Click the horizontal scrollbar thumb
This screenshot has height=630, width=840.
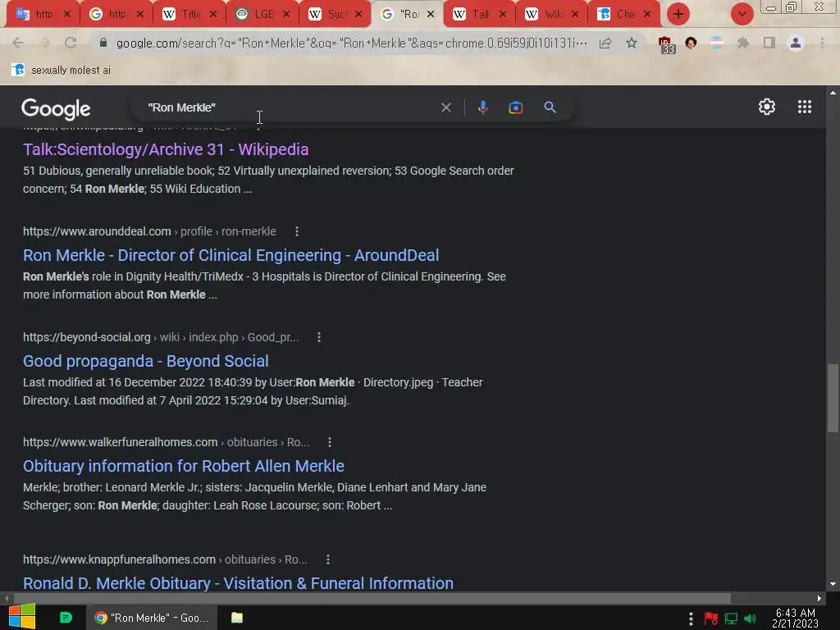pos(372,598)
